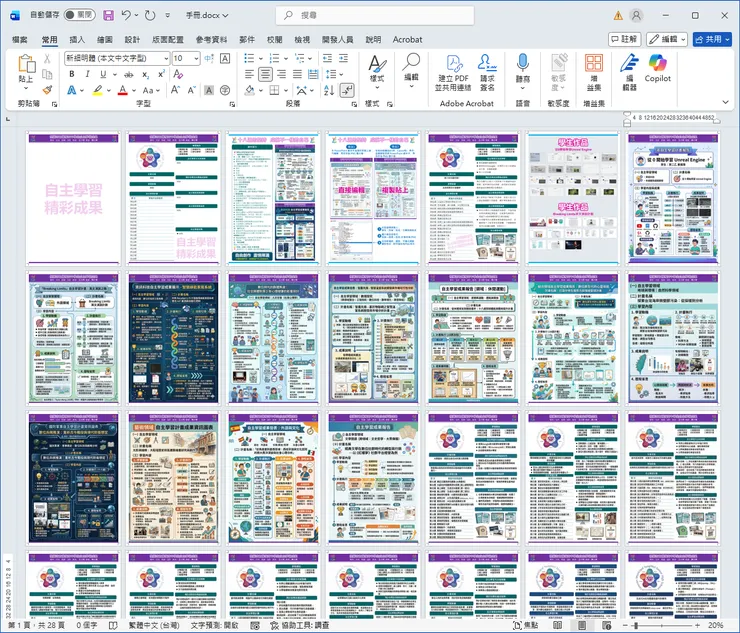Switch to the Insert tab

pos(77,40)
